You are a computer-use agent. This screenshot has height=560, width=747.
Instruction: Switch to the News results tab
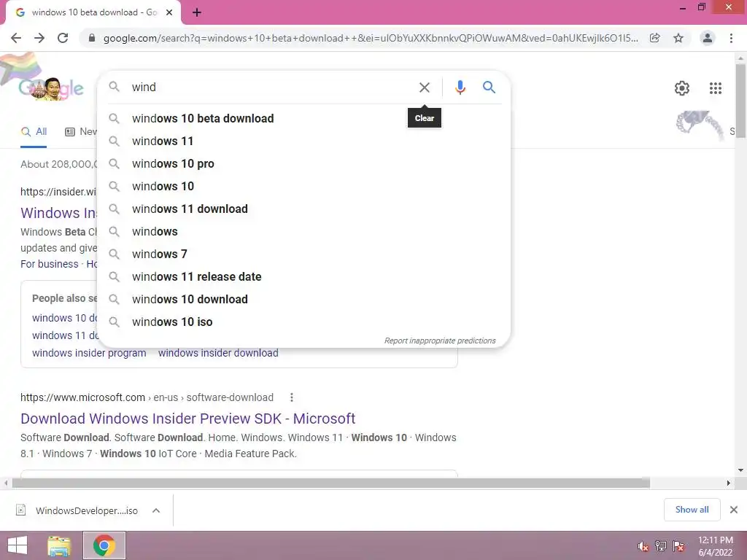pos(80,132)
